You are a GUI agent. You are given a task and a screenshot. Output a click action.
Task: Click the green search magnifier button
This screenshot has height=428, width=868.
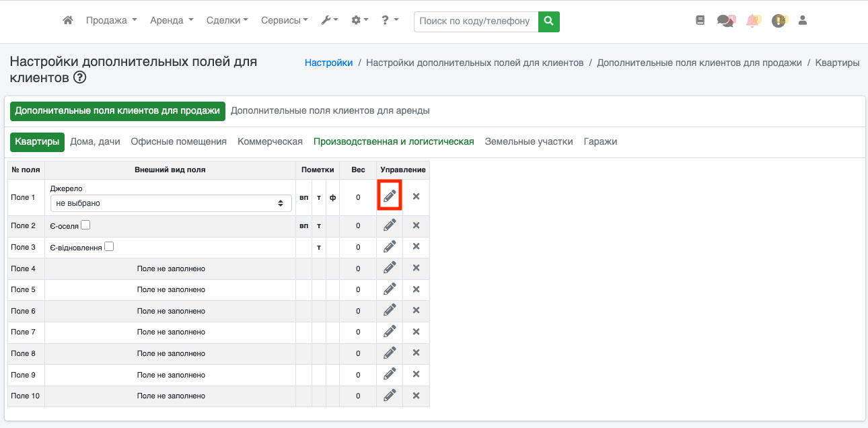pyautogui.click(x=549, y=21)
